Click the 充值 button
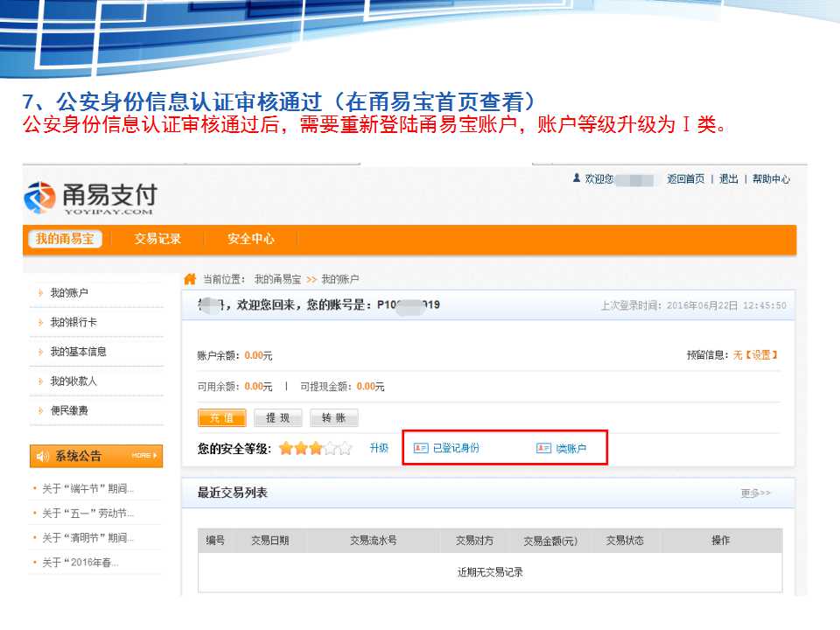 coord(221,418)
